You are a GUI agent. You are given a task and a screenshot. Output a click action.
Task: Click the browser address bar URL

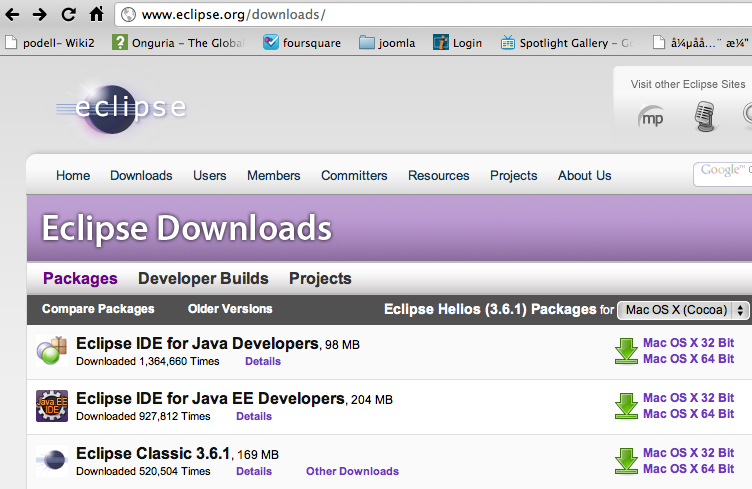point(233,15)
